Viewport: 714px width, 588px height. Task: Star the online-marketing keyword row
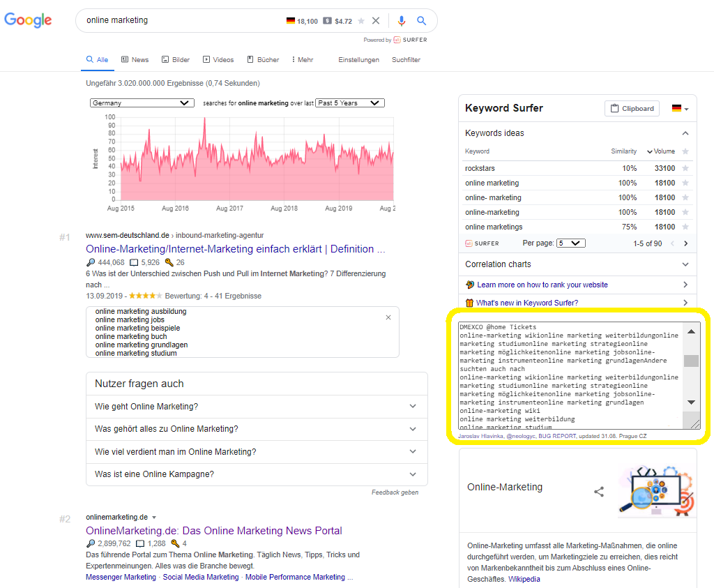point(685,212)
